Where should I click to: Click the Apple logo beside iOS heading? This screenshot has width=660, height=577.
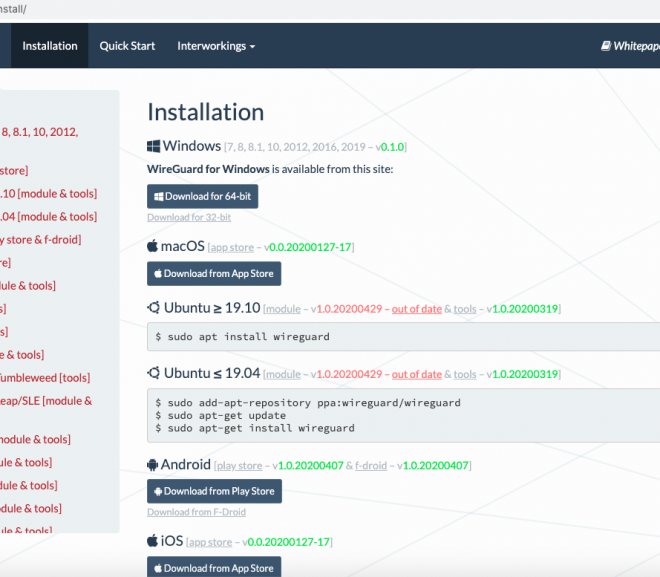click(x=152, y=540)
